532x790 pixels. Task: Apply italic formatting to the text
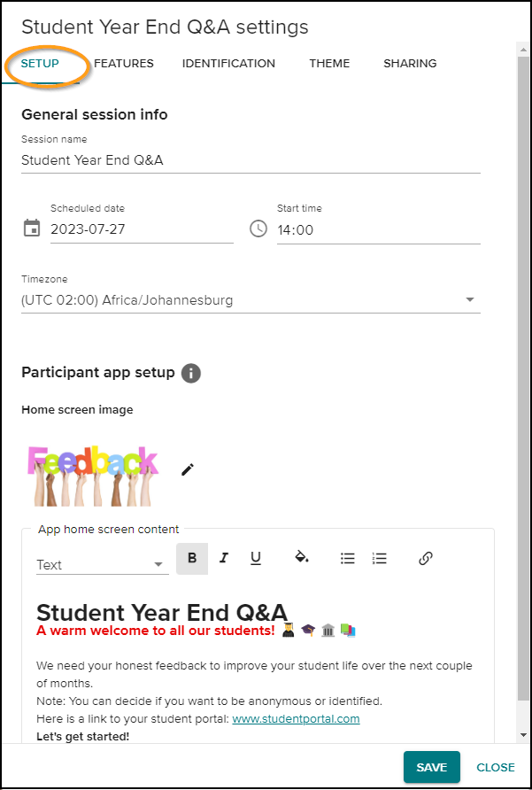coord(224,558)
